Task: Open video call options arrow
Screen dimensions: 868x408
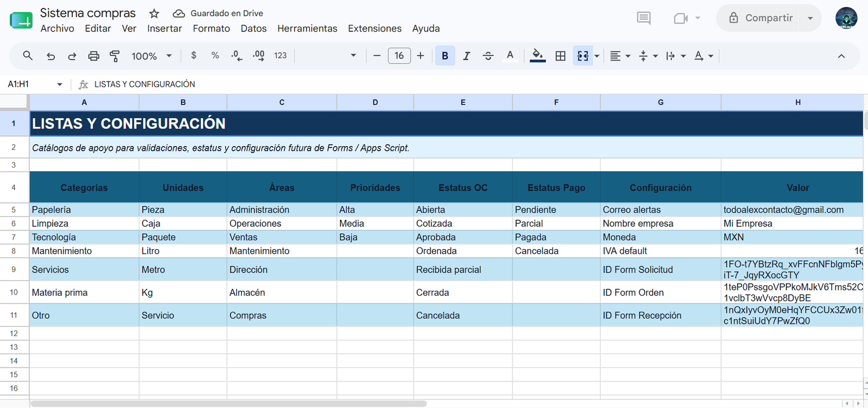Action: pyautogui.click(x=698, y=18)
